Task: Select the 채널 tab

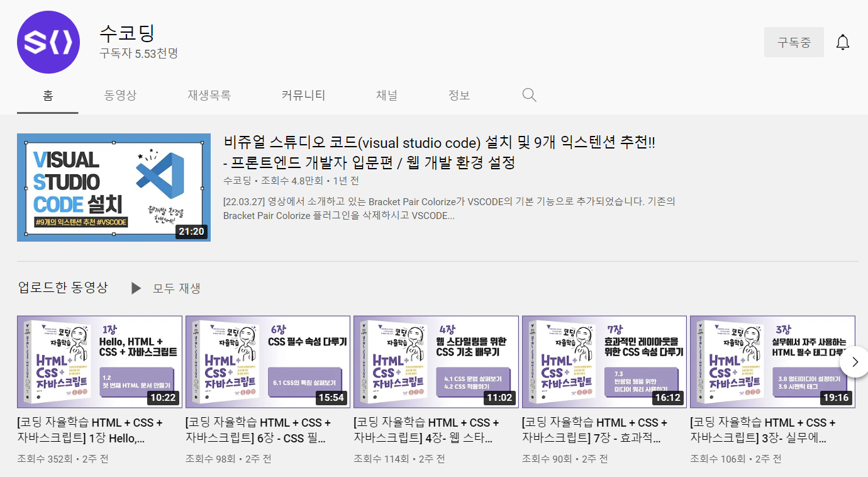Action: 387,96
